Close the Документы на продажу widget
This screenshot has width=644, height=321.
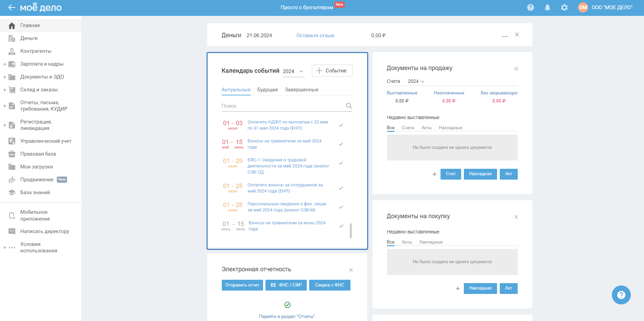(x=516, y=69)
